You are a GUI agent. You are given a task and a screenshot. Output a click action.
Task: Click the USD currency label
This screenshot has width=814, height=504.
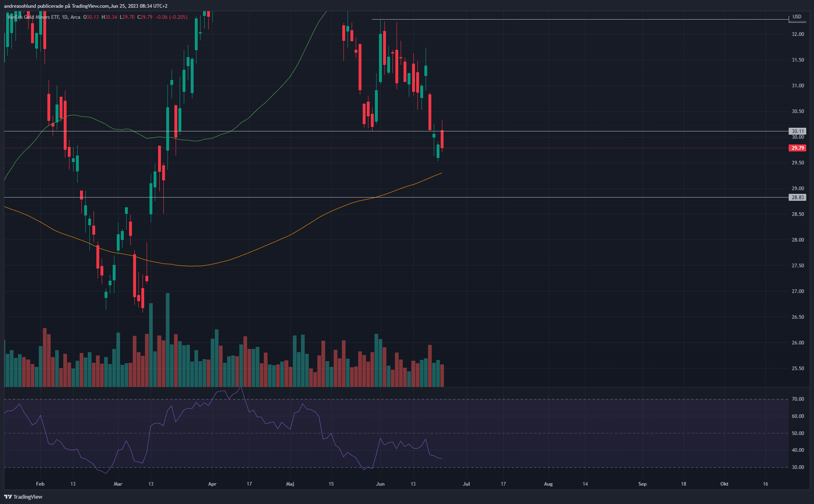(x=797, y=17)
